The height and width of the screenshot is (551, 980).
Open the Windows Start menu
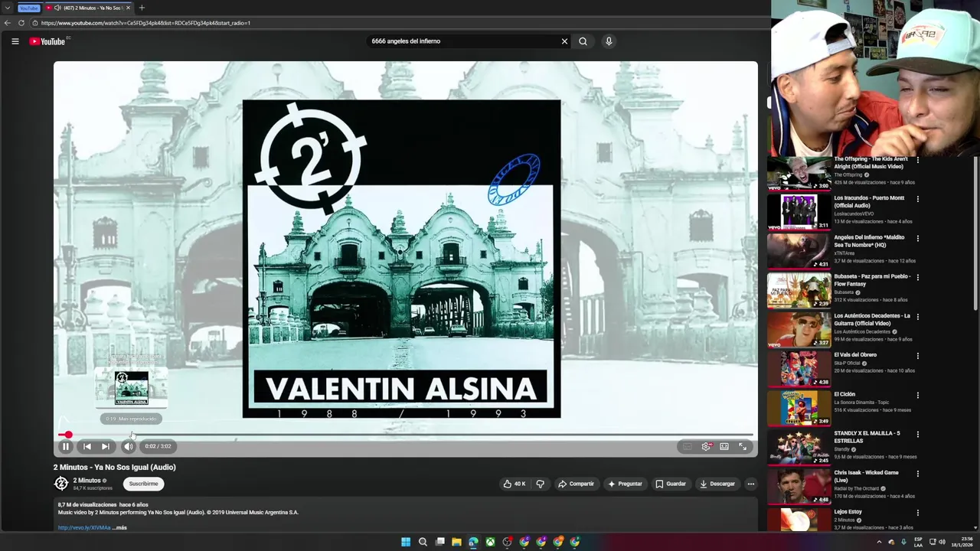point(406,542)
